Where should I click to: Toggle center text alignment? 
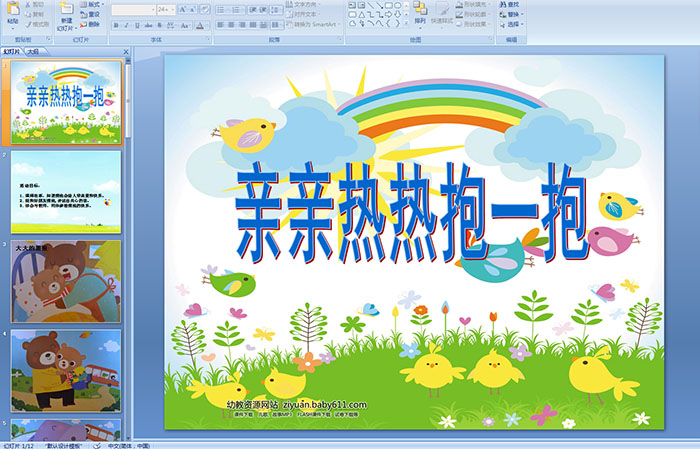(231, 25)
